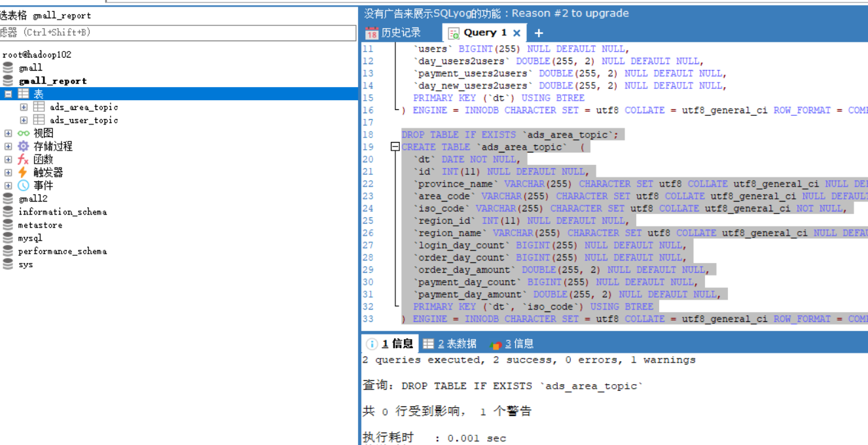The height and width of the screenshot is (445, 868).
Task: Select the metastore database icon
Action: coord(8,224)
